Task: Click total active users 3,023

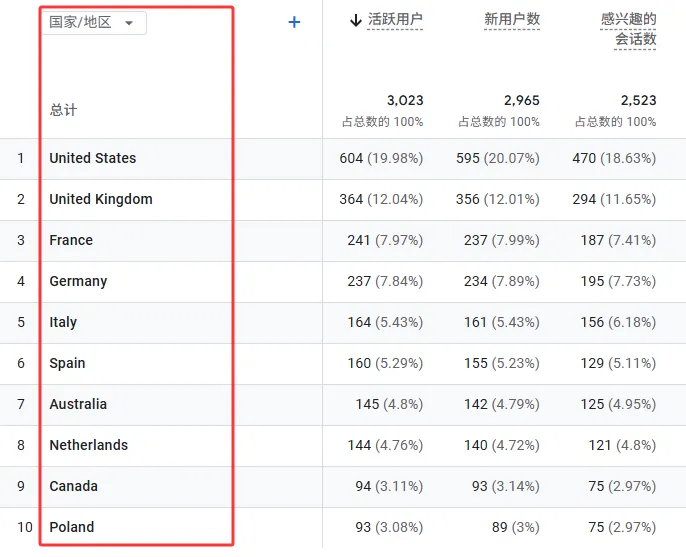Action: 405,101
